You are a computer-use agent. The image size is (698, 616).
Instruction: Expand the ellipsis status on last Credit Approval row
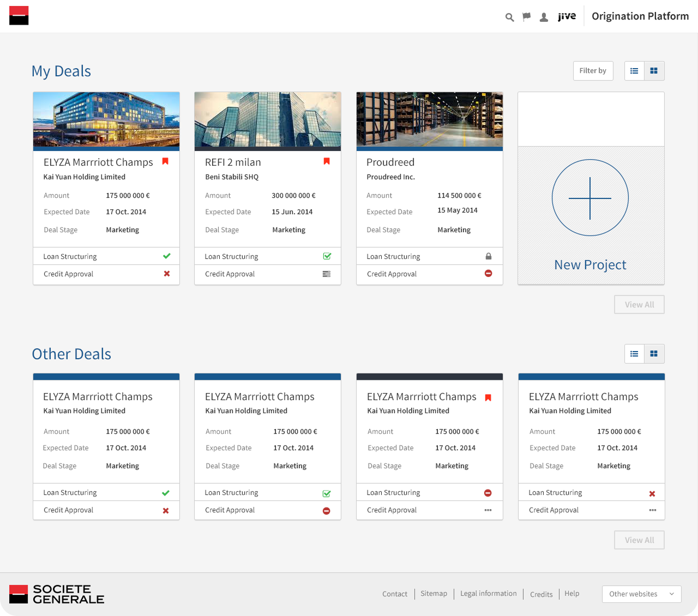652,510
